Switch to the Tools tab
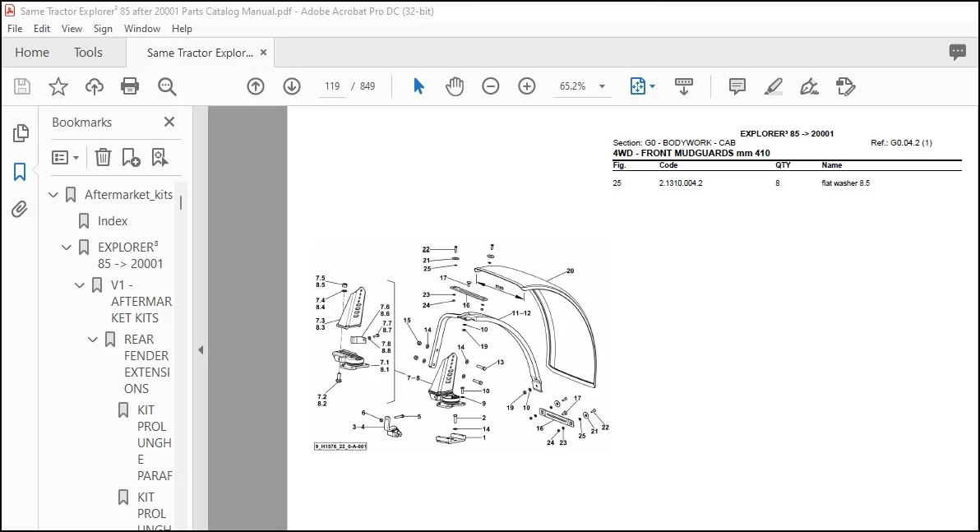980x532 pixels. pos(88,53)
